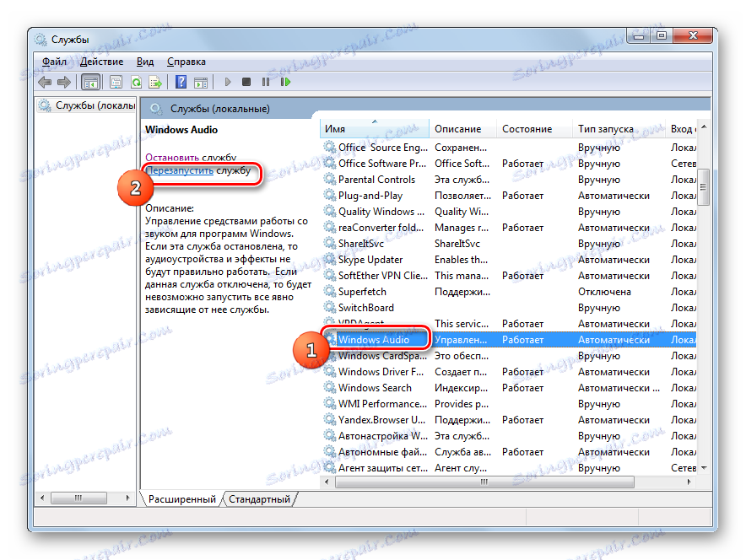Click the gear icon beside Superfetch
Viewport: 746px width, 560px height.
(x=330, y=292)
